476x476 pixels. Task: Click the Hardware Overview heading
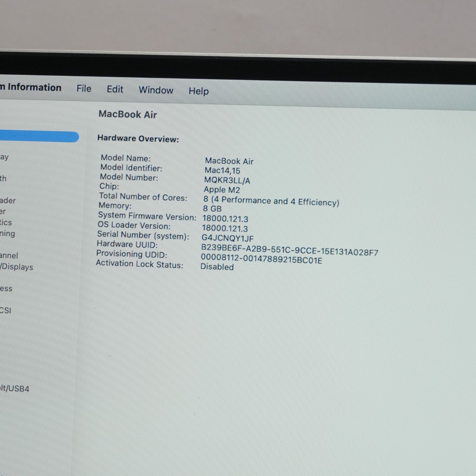coord(138,139)
